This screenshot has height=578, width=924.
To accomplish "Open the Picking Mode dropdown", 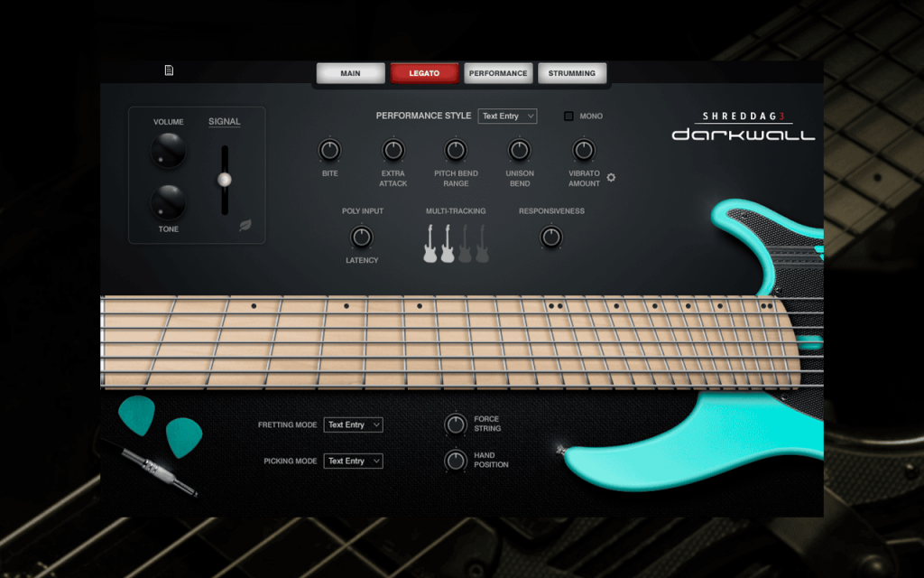I will tap(353, 461).
